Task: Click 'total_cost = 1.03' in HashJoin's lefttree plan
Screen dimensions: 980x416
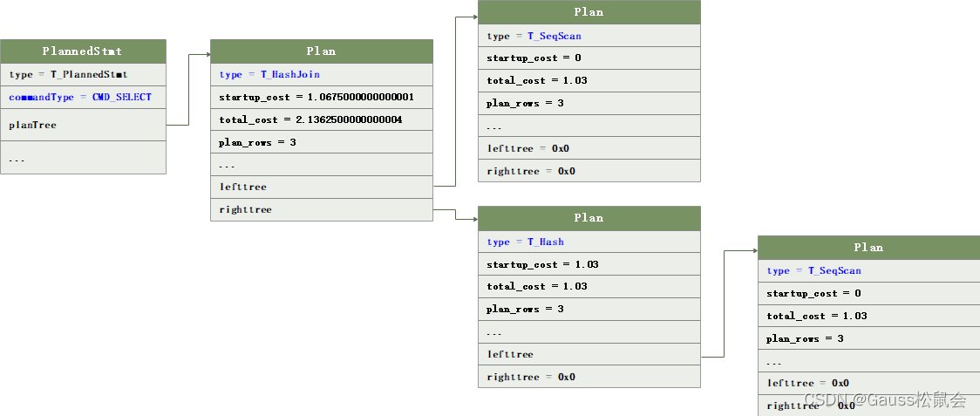Action: click(x=589, y=81)
